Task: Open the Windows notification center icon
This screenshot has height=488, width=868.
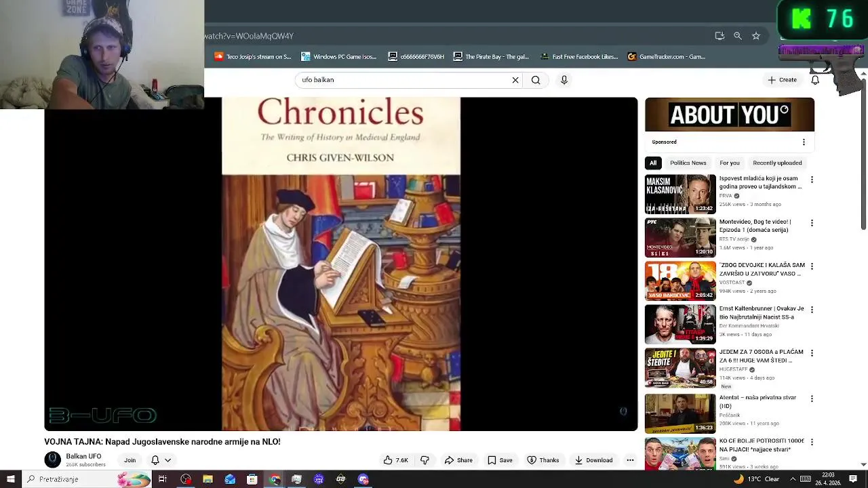Action: (853, 479)
